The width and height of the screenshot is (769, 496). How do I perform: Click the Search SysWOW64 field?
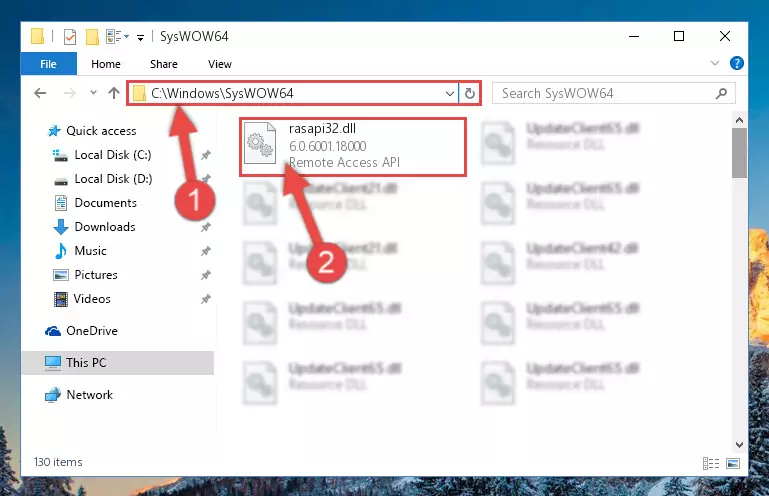[x=613, y=93]
